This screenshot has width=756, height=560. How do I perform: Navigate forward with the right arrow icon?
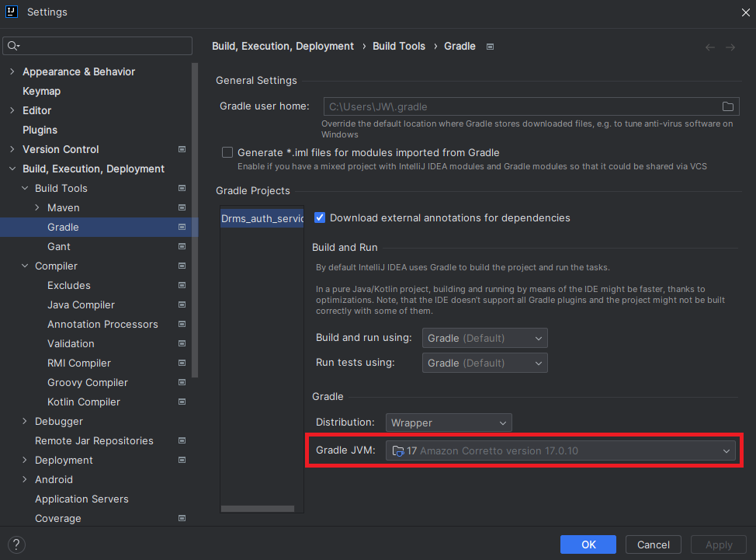[x=730, y=47]
